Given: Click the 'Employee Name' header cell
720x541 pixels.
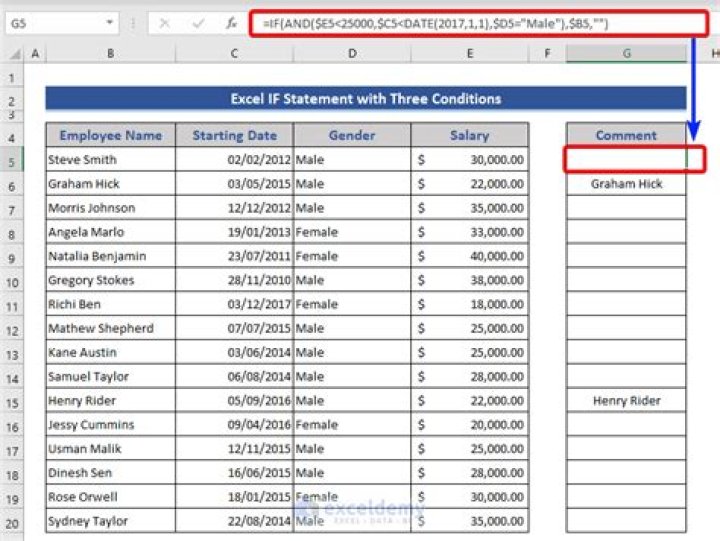Looking at the screenshot, I should (x=111, y=135).
